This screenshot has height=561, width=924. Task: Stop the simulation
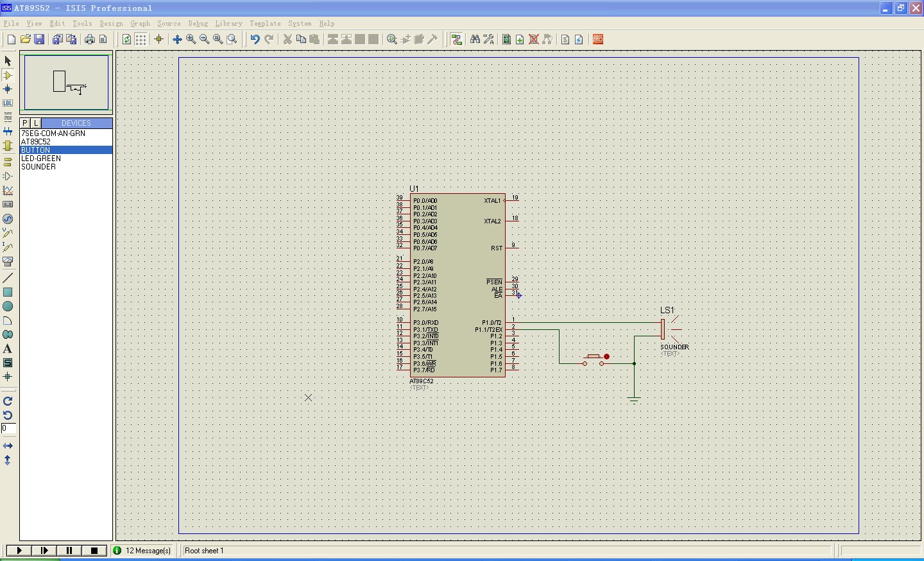tap(94, 550)
